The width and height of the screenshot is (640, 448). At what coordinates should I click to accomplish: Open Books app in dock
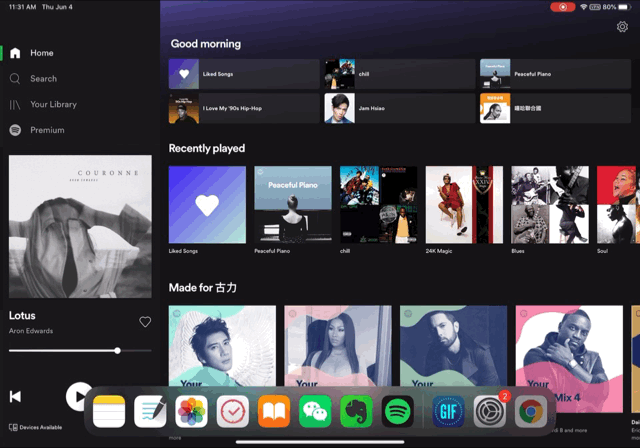[274, 412]
